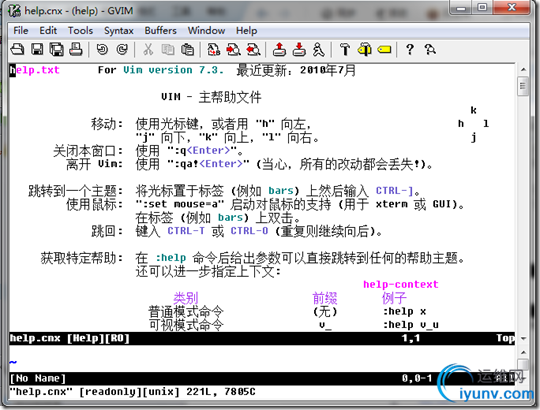
Task: Click the Load Session toolbar icon
Action: (279, 50)
